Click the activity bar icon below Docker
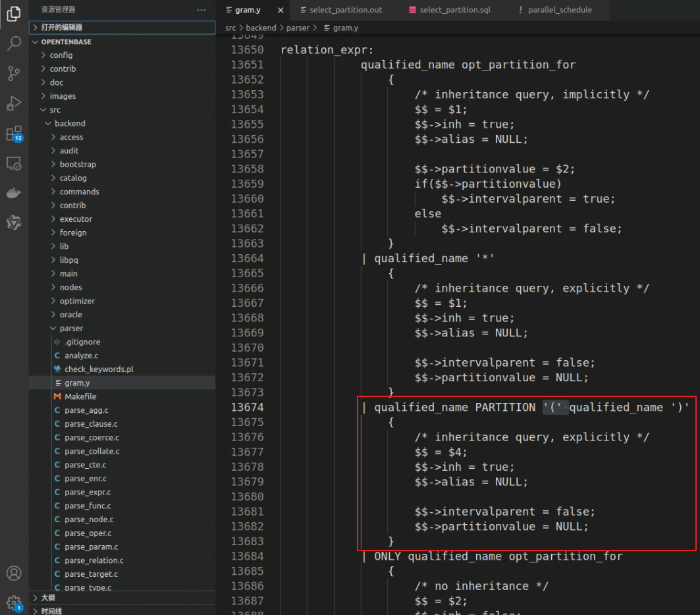700x615 pixels. (x=14, y=223)
